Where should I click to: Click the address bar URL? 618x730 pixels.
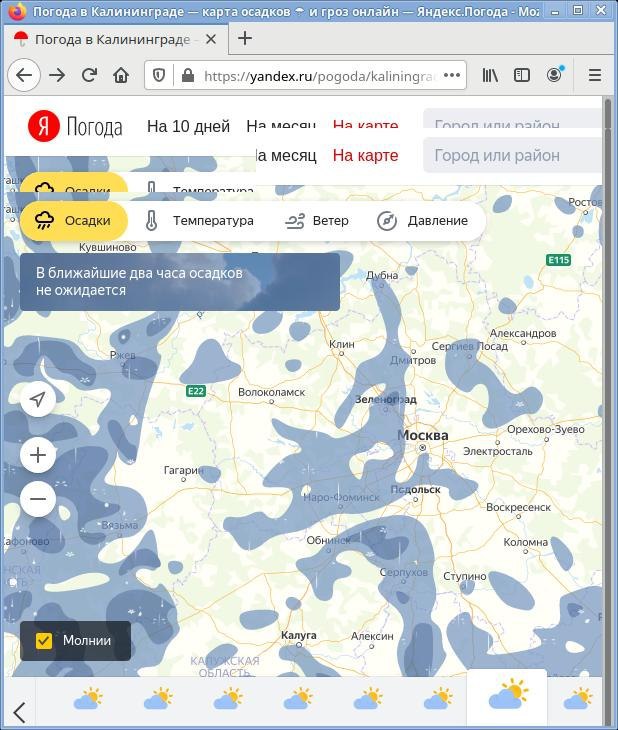coord(319,76)
